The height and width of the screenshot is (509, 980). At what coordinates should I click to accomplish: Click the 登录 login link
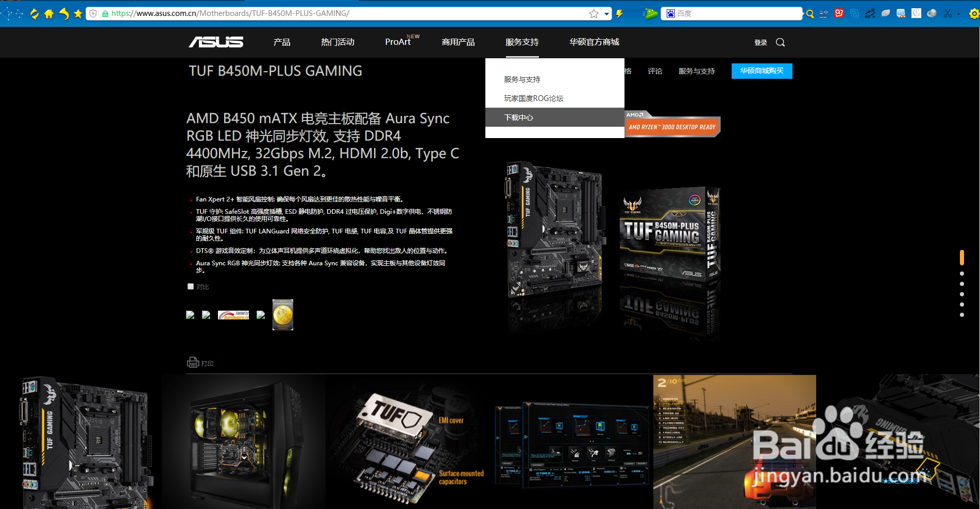[x=761, y=43]
